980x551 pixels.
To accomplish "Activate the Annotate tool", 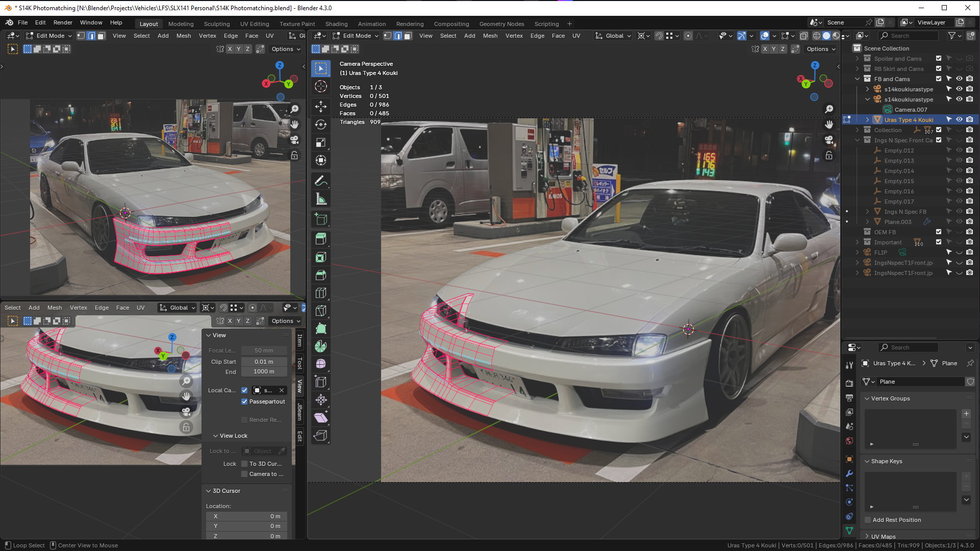I will [x=321, y=181].
